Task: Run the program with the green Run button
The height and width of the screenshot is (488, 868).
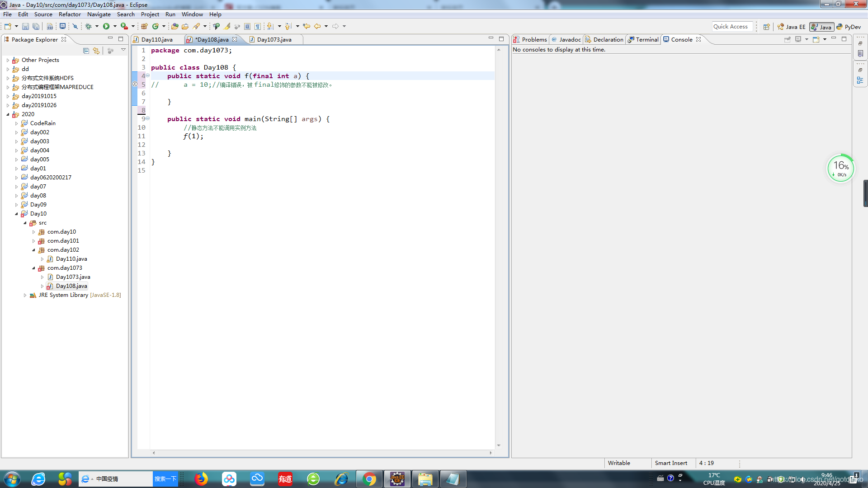Action: pos(106,26)
